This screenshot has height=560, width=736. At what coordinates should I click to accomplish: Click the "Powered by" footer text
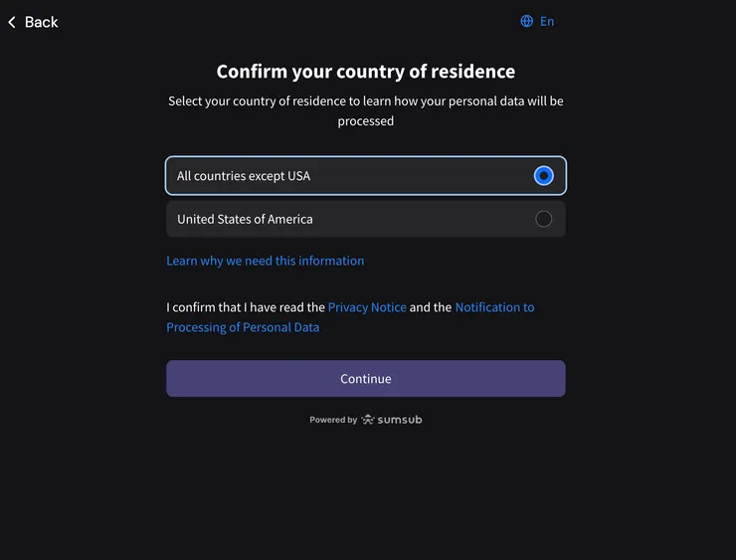(333, 420)
